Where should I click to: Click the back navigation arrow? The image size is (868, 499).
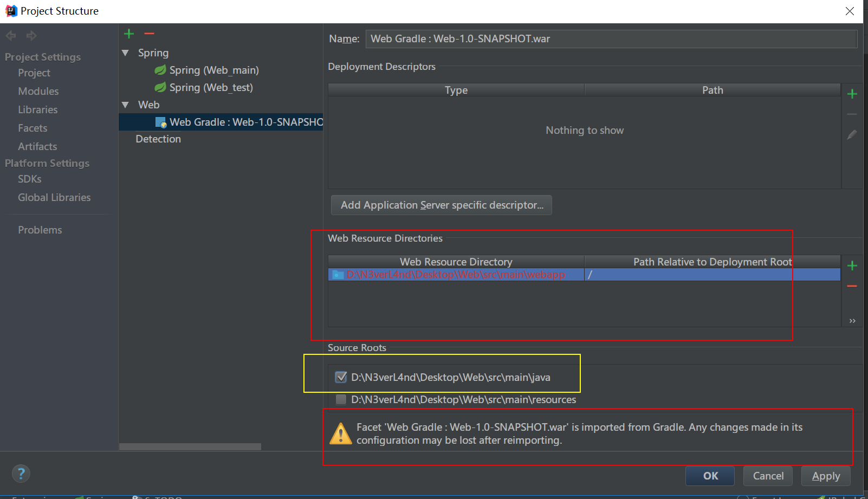[x=10, y=35]
